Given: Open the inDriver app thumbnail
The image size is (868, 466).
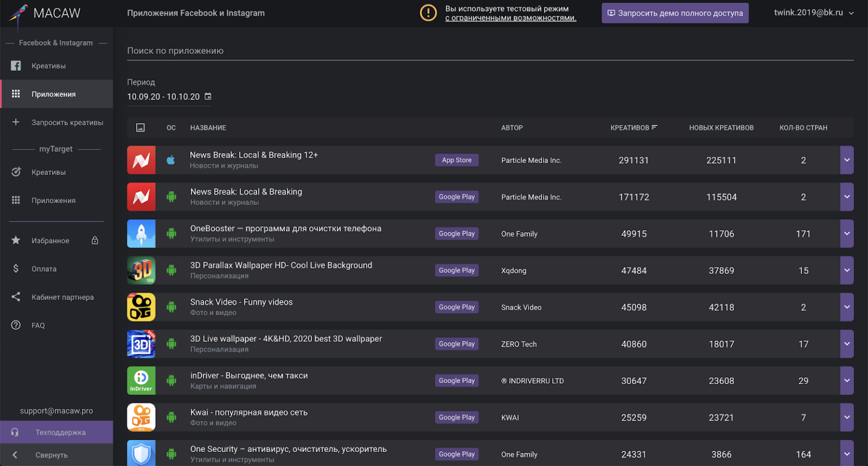Looking at the screenshot, I should click(141, 381).
